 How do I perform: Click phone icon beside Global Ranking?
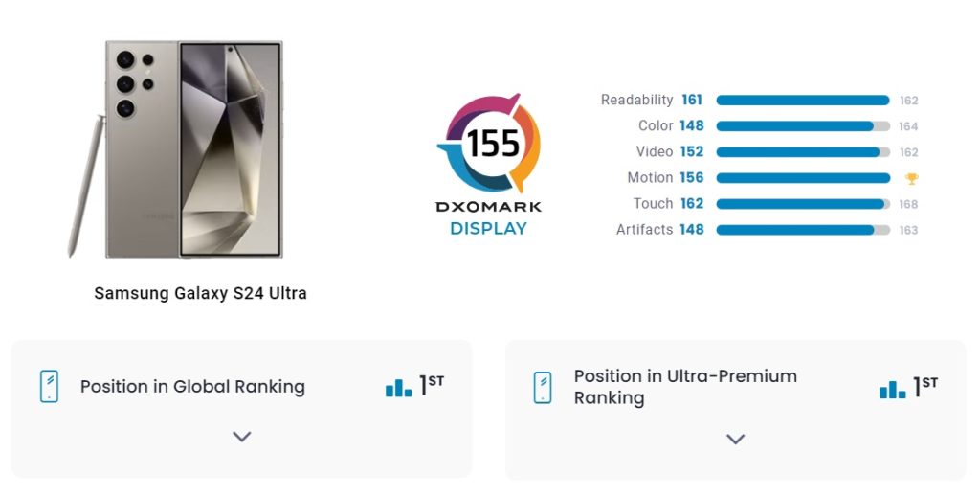[49, 386]
